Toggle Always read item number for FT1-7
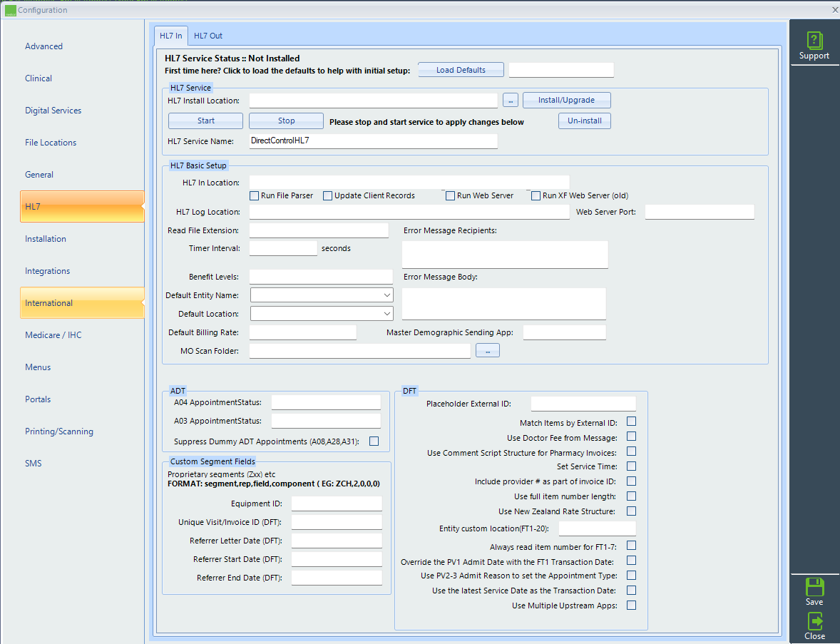The image size is (840, 644). click(632, 546)
